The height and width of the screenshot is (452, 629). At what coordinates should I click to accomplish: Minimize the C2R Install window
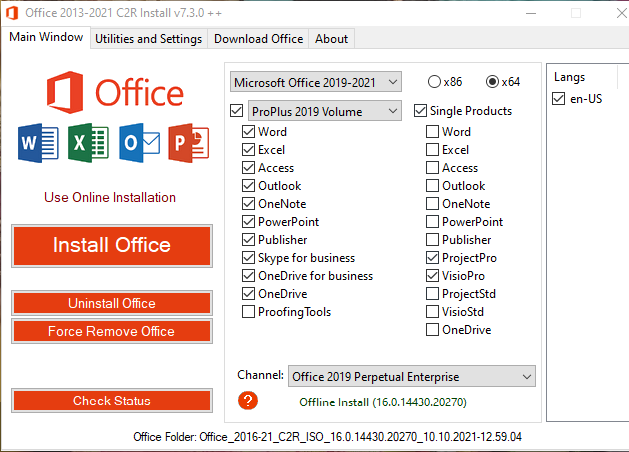pos(531,13)
